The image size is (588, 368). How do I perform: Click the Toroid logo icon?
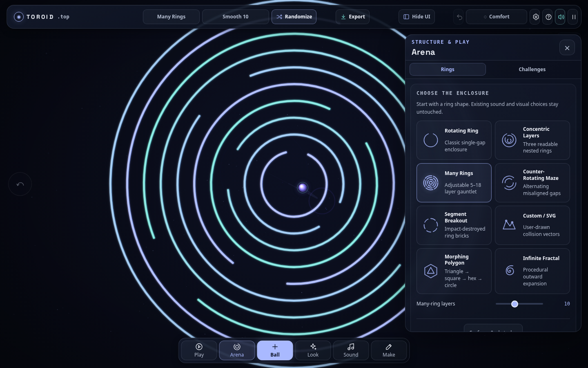tap(19, 17)
